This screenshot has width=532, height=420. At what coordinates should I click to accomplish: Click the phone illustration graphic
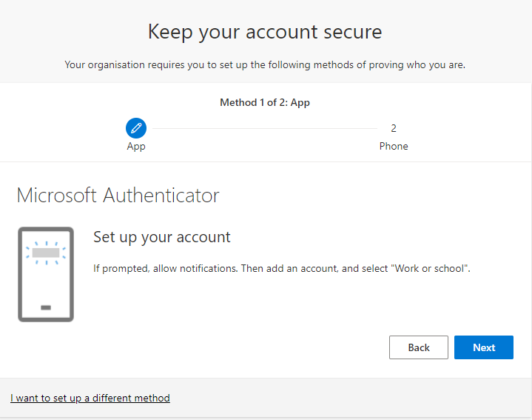[x=46, y=274]
